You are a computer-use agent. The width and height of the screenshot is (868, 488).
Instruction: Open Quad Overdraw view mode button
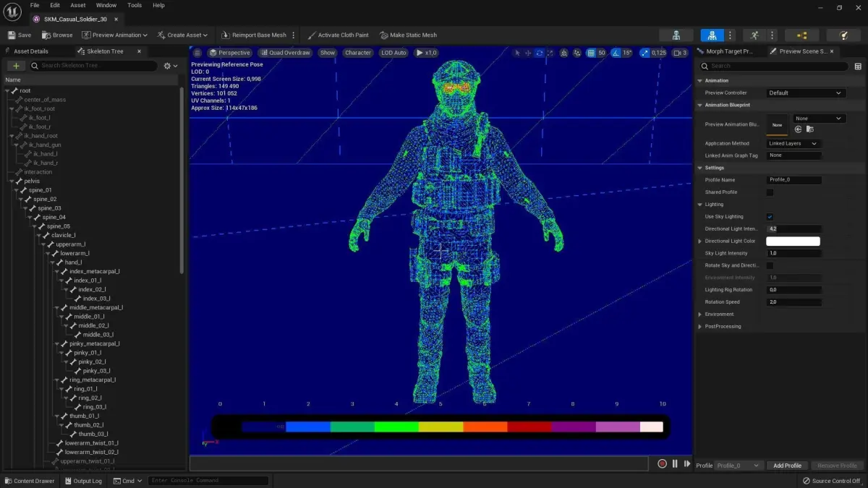click(286, 53)
